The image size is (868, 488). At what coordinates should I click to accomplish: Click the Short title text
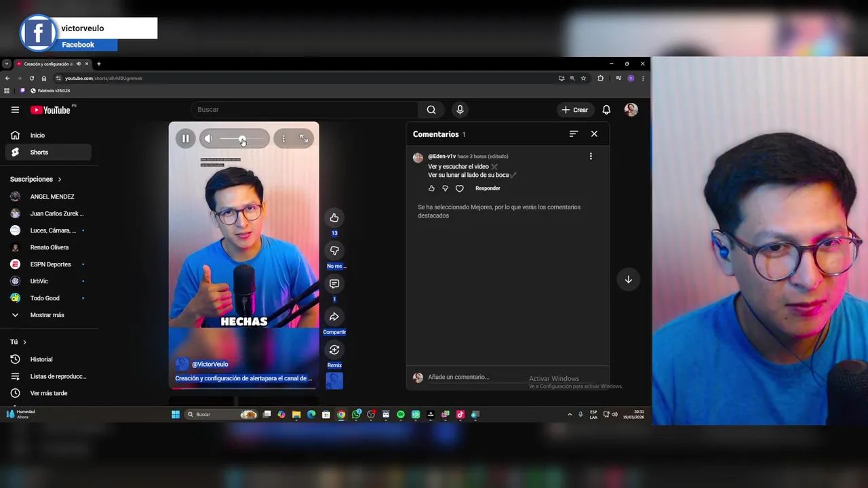[243, 378]
